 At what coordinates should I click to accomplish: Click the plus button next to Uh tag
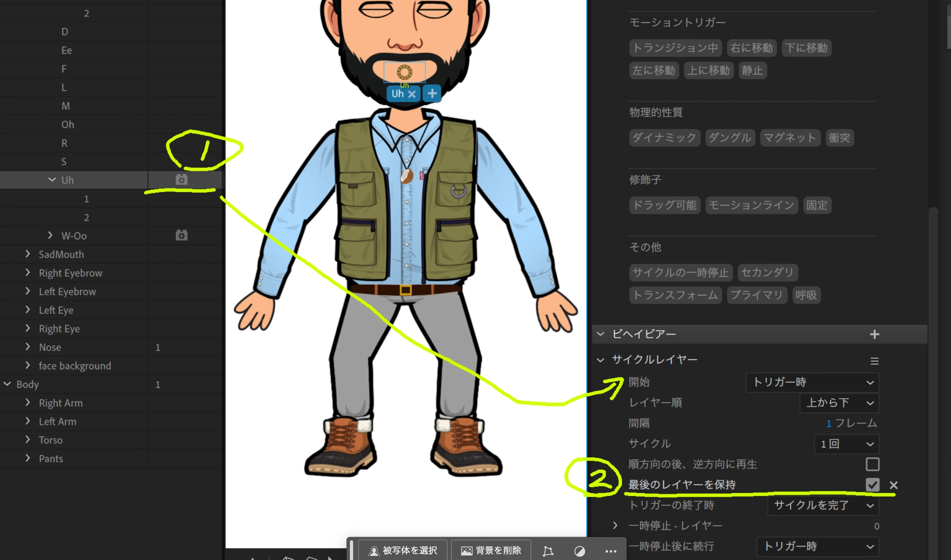(432, 94)
